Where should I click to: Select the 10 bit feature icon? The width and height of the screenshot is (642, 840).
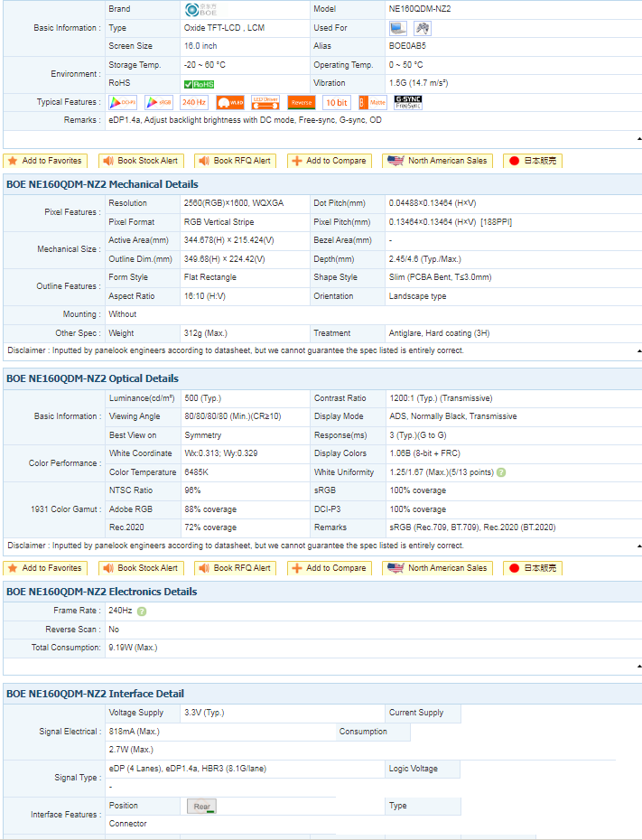tap(337, 102)
